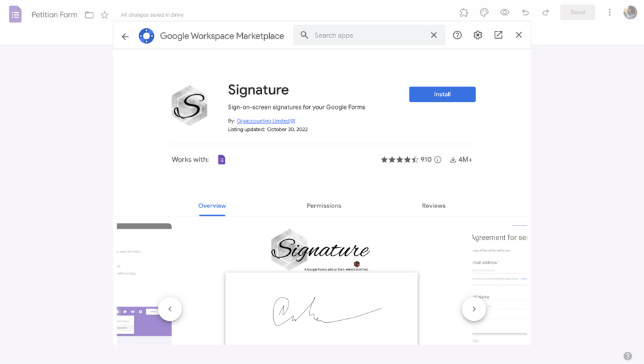Install the Signature add-on
The height and width of the screenshot is (364, 644).
click(x=442, y=94)
